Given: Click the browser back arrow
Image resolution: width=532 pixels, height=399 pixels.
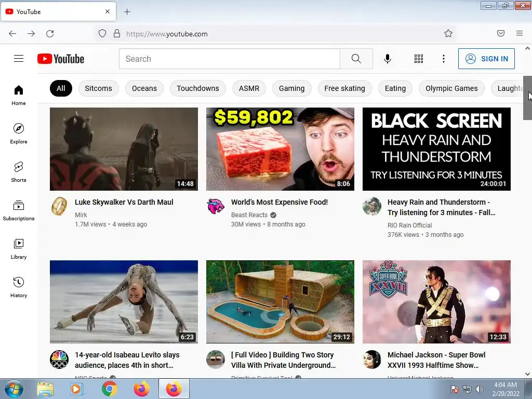Looking at the screenshot, I should [x=12, y=34].
